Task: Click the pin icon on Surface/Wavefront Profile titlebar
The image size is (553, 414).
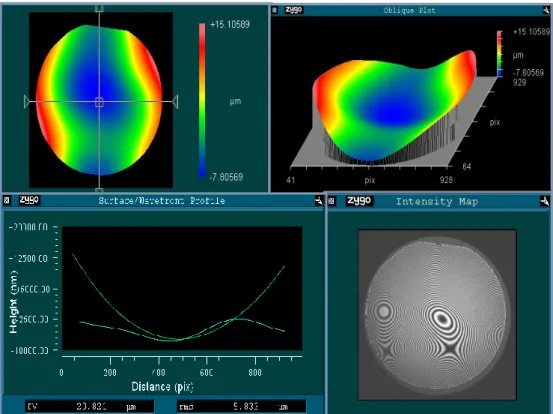Action: [318, 201]
